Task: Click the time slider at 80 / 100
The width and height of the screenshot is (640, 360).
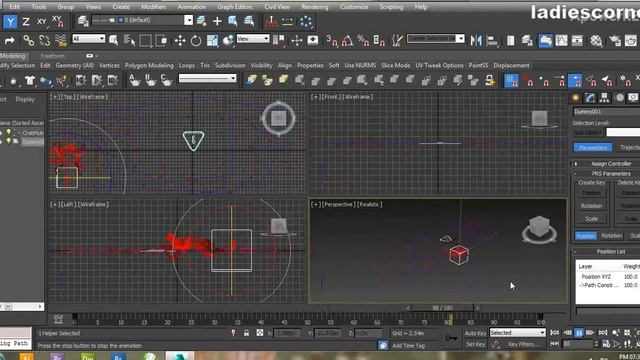Action: click(x=442, y=308)
